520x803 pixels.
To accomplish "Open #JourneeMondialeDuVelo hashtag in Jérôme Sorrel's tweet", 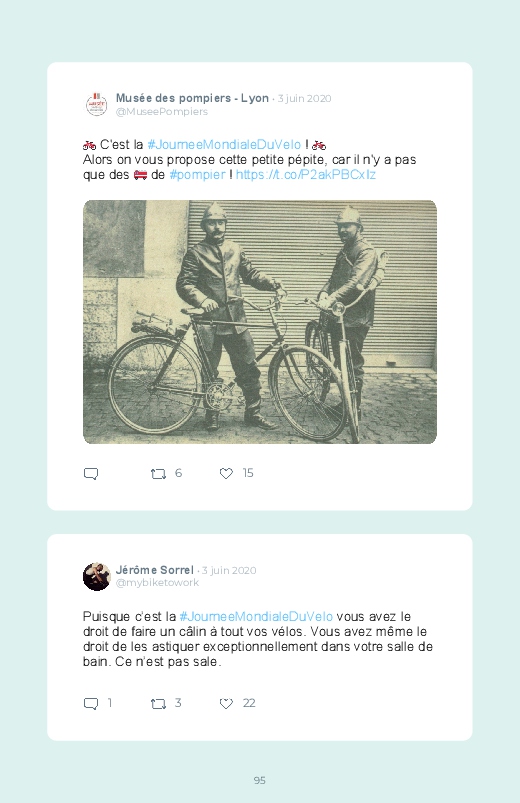I will click(256, 617).
